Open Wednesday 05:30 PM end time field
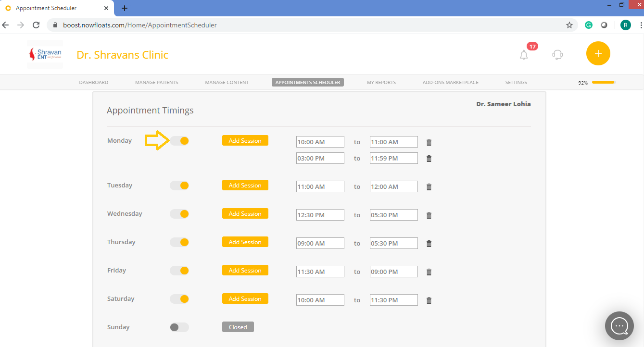Image resolution: width=644 pixels, height=347 pixels. tap(394, 215)
